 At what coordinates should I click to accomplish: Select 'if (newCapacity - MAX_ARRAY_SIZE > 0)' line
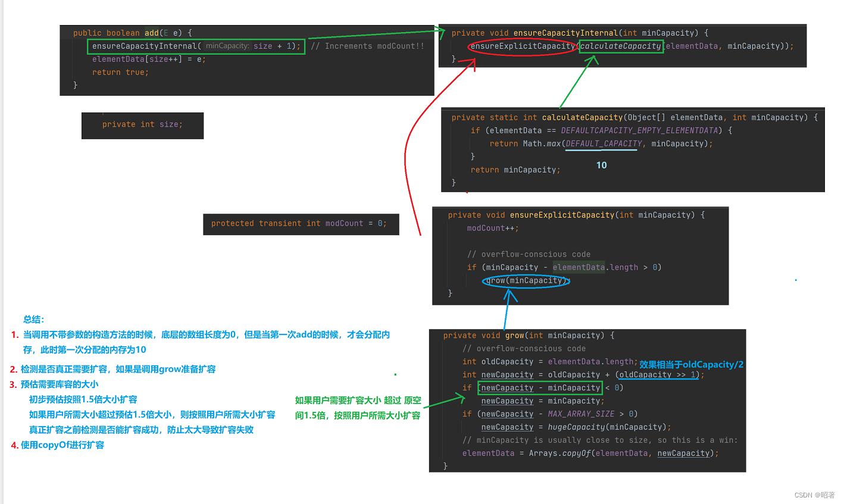pos(550,414)
